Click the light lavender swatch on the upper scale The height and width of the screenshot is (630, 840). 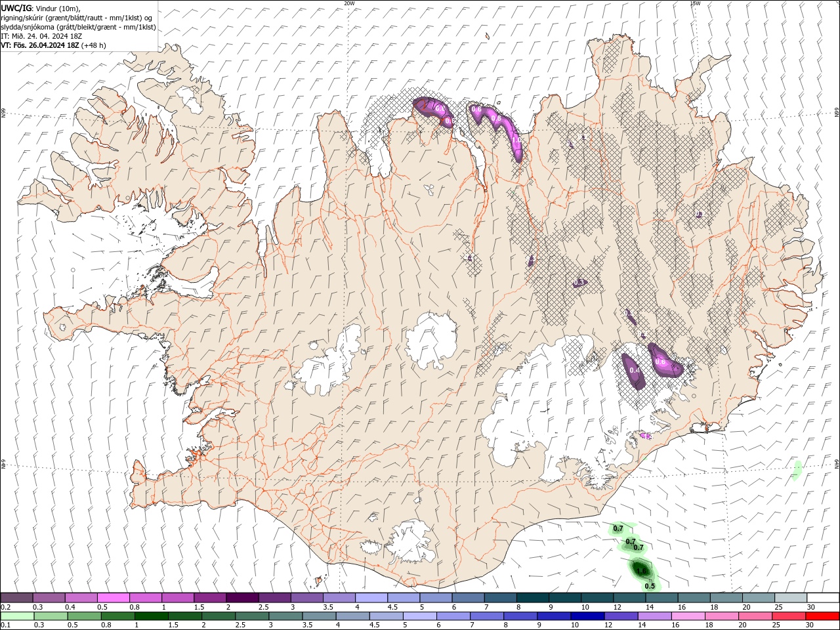370,598
